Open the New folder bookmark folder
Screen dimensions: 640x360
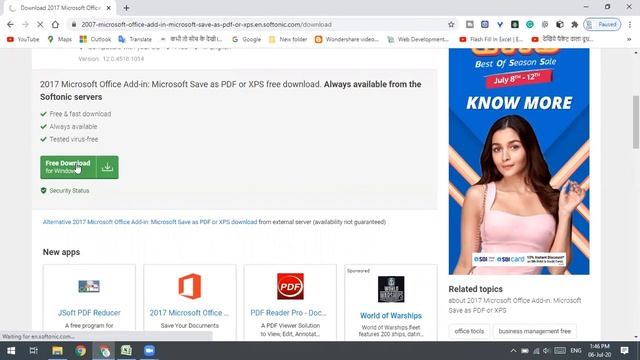288,39
